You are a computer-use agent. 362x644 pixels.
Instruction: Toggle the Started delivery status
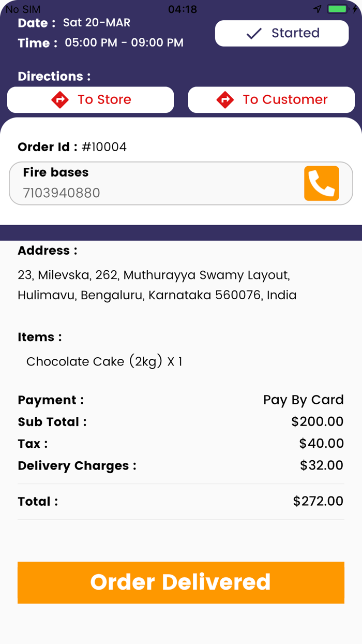tap(281, 33)
